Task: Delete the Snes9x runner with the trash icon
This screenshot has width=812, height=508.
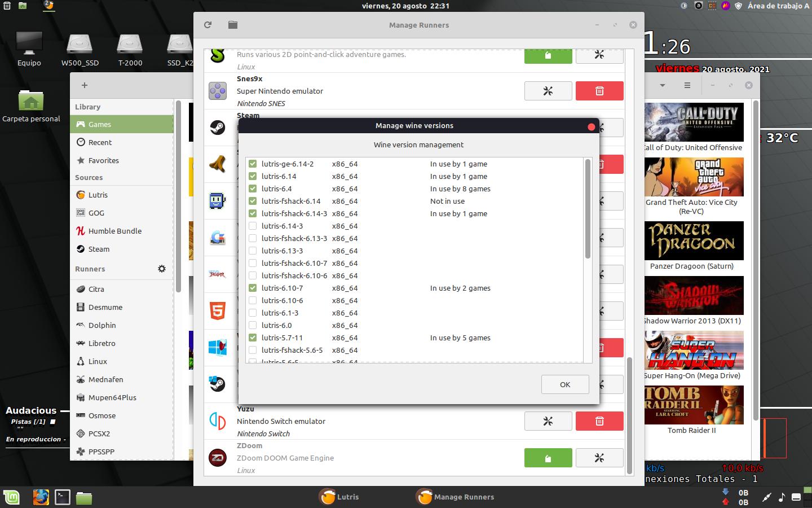Action: 599,91
